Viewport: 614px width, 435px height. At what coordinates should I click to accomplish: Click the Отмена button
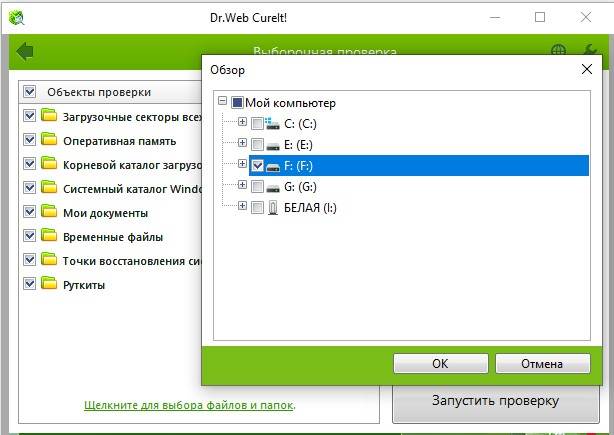coord(542,364)
